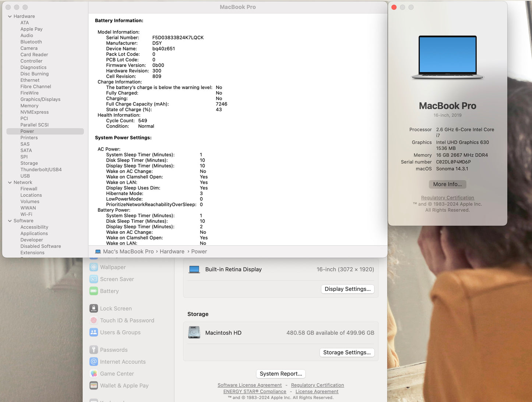This screenshot has height=402, width=532.
Task: Click the Lock Screen icon
Action: pos(94,308)
